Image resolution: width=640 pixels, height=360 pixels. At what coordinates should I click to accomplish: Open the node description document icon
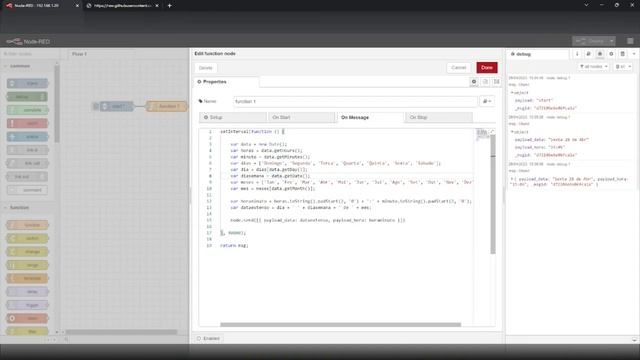tap(485, 82)
